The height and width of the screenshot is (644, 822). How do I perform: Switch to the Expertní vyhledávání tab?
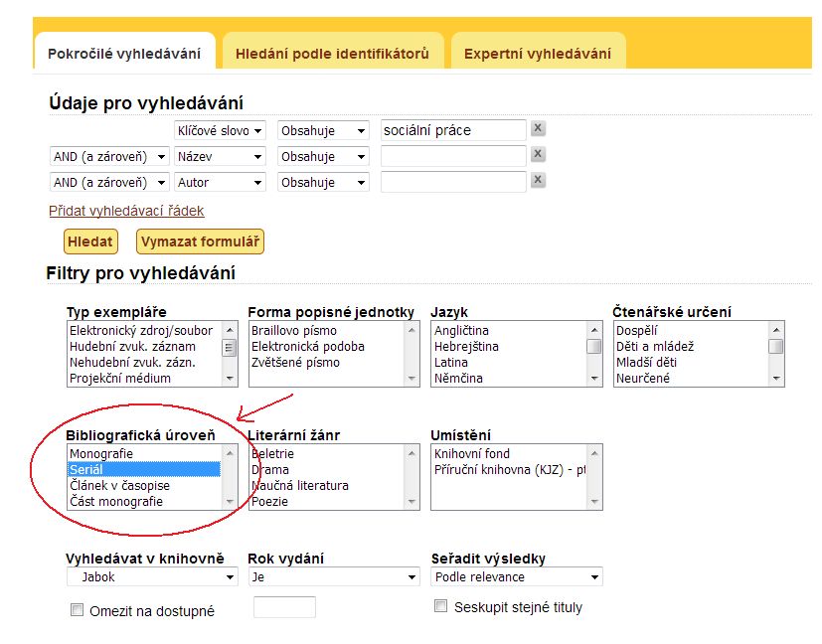point(538,52)
